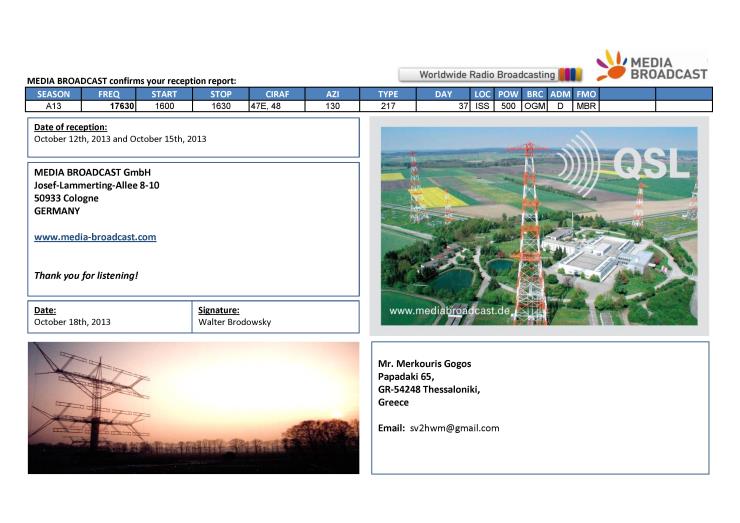Select the STOP column header
Screen dimensions: 740x523
[221, 94]
